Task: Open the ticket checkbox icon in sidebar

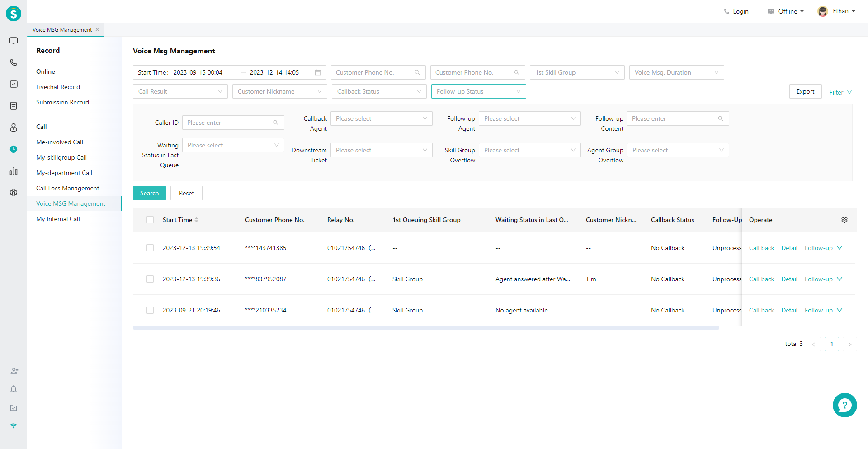Action: tap(14, 84)
